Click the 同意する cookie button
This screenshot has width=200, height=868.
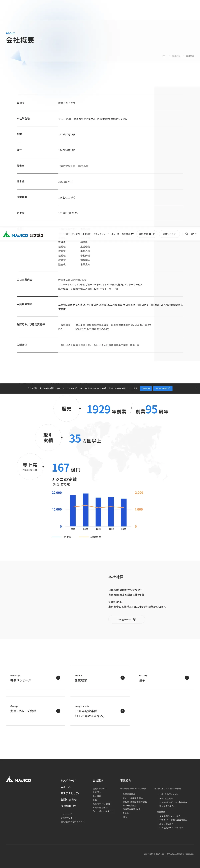146,389
